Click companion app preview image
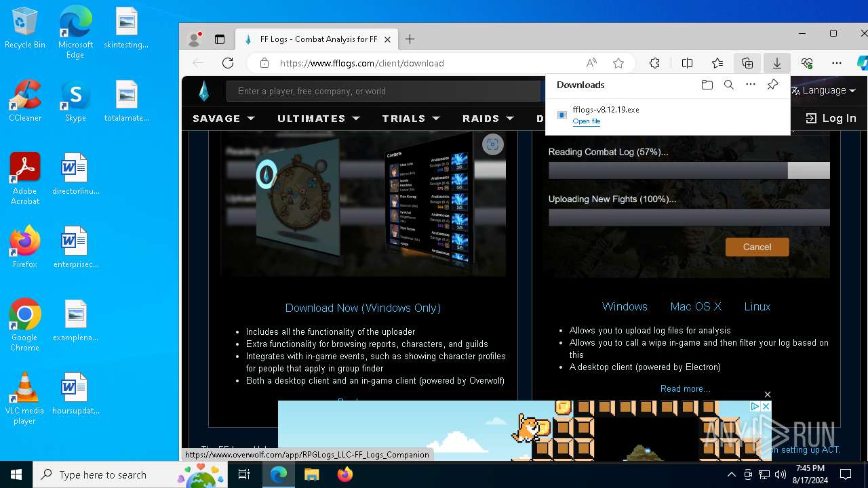The width and height of the screenshot is (868, 488). tap(363, 203)
